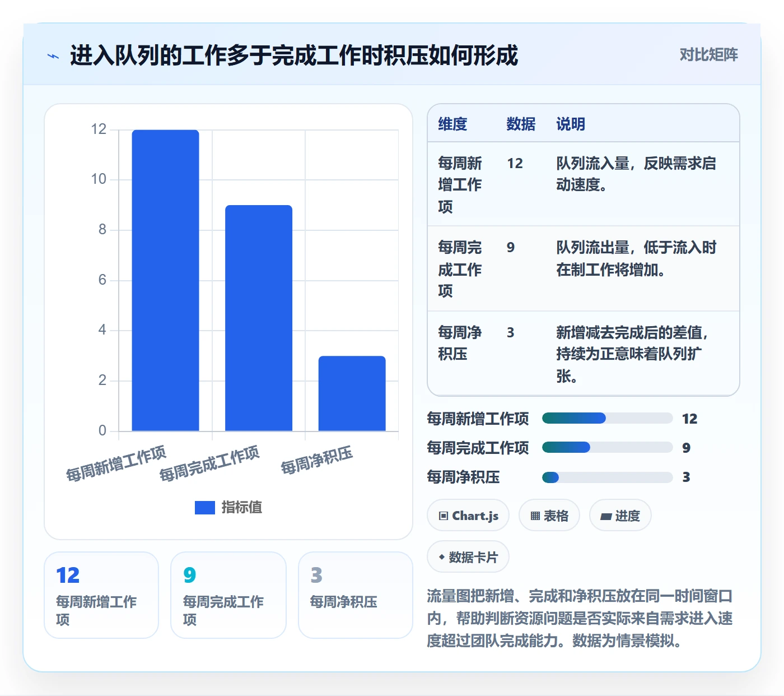Screen dimensions: 784x696
Task: Select the 表格 tag chip
Action: (x=549, y=516)
